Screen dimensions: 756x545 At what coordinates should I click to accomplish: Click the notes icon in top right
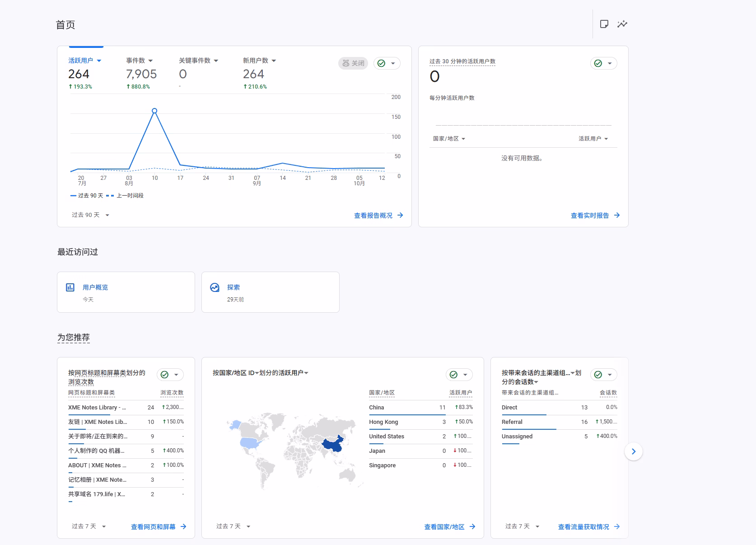pos(604,24)
